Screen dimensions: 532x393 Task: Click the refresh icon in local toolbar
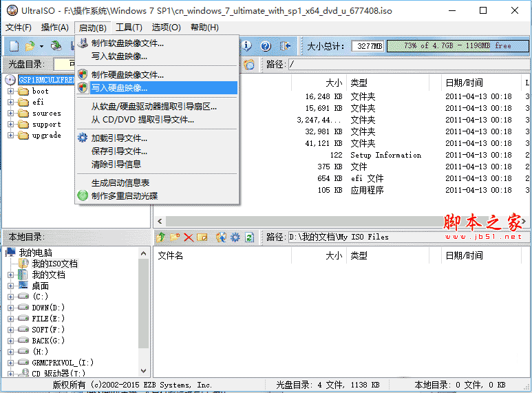(249, 237)
